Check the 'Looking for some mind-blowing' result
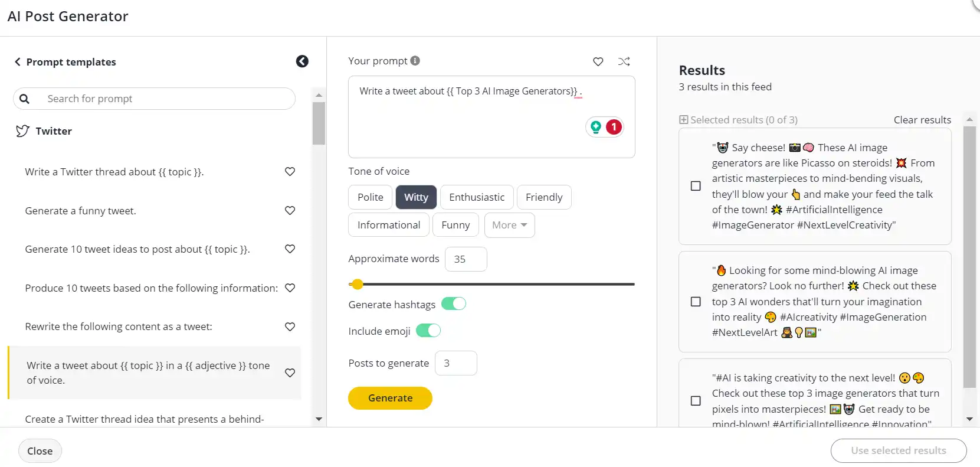 pos(696,302)
